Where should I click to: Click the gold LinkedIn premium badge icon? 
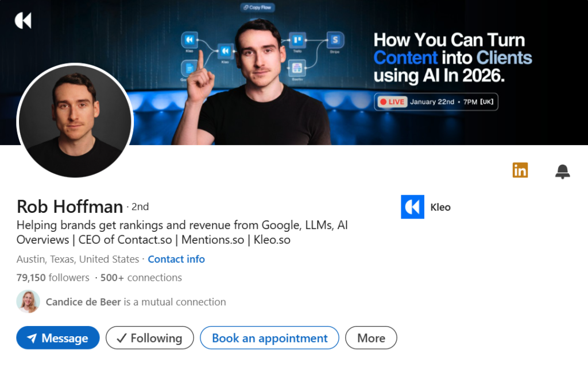point(520,170)
